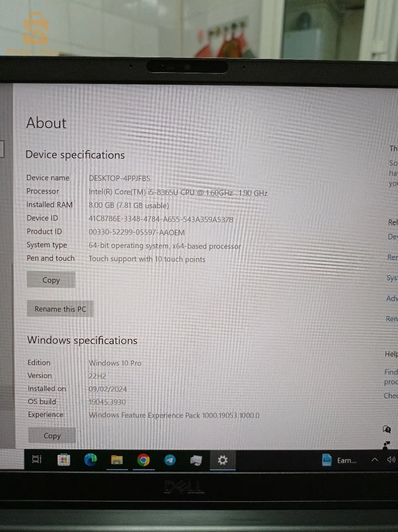398x532 pixels.
Task: Open the Paint app from the taskbar
Action: 196,460
